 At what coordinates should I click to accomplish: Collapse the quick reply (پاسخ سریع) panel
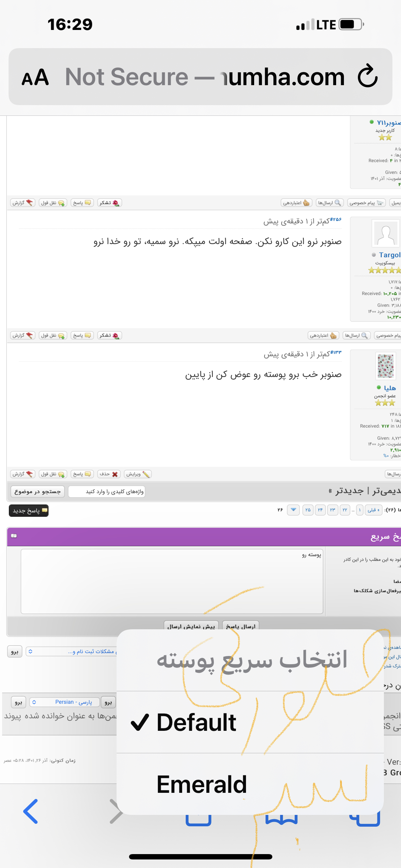pos(14,536)
